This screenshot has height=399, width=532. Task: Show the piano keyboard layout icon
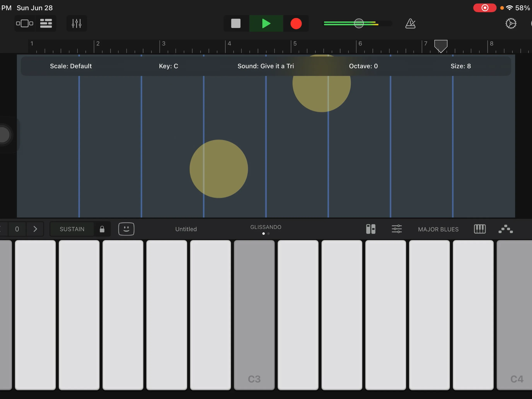click(x=480, y=229)
